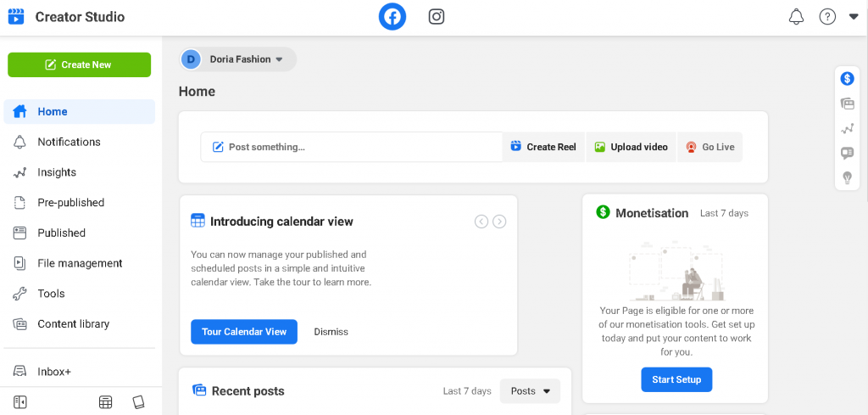Go to previous card with left arrow
The width and height of the screenshot is (868, 415).
point(481,222)
